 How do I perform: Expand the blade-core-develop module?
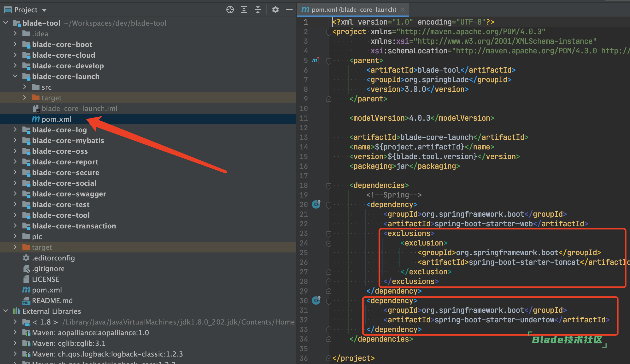[x=15, y=65]
